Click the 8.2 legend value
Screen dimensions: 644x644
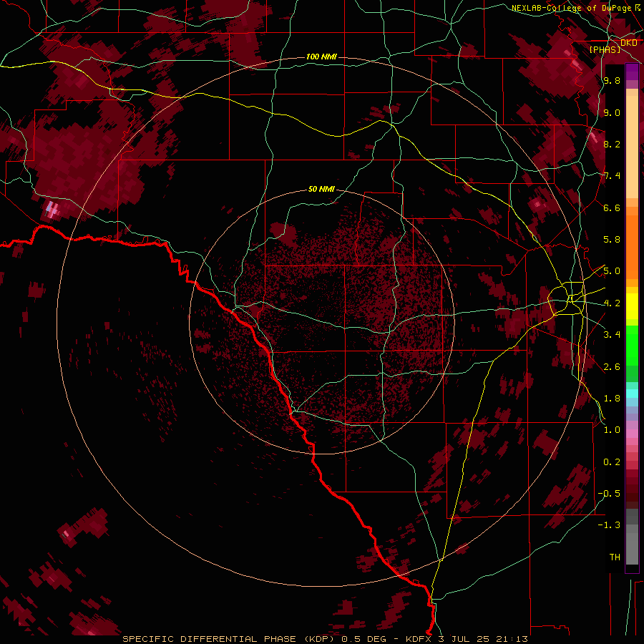[612, 144]
